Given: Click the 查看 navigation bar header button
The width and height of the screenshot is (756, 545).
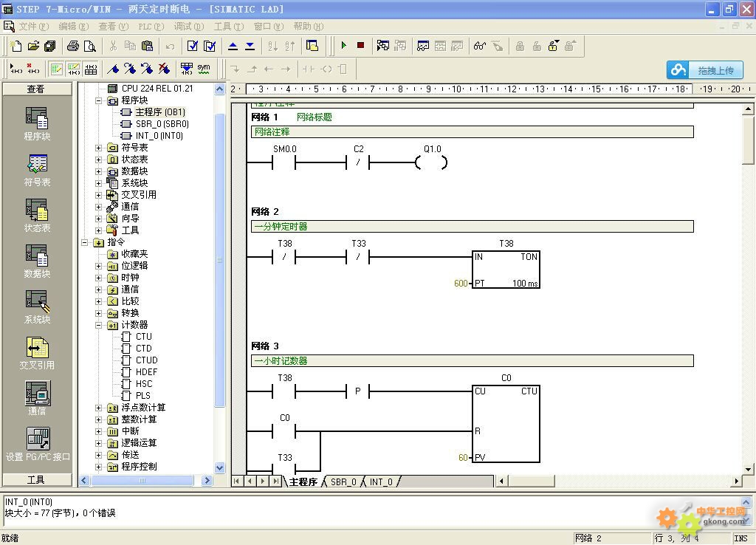Looking at the screenshot, I should (x=37, y=89).
